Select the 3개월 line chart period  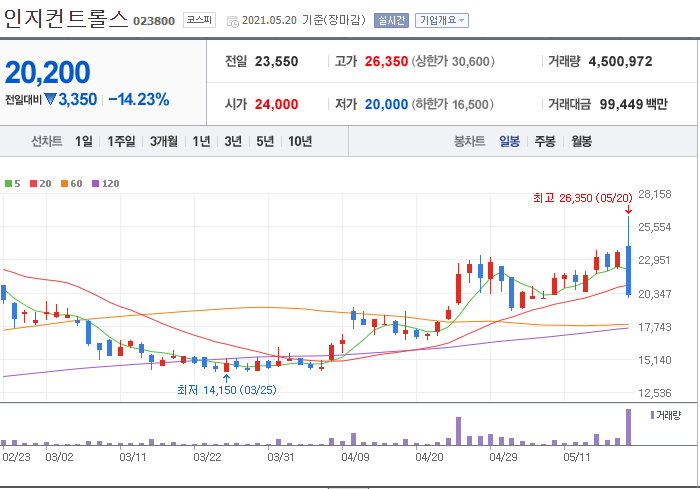163,142
